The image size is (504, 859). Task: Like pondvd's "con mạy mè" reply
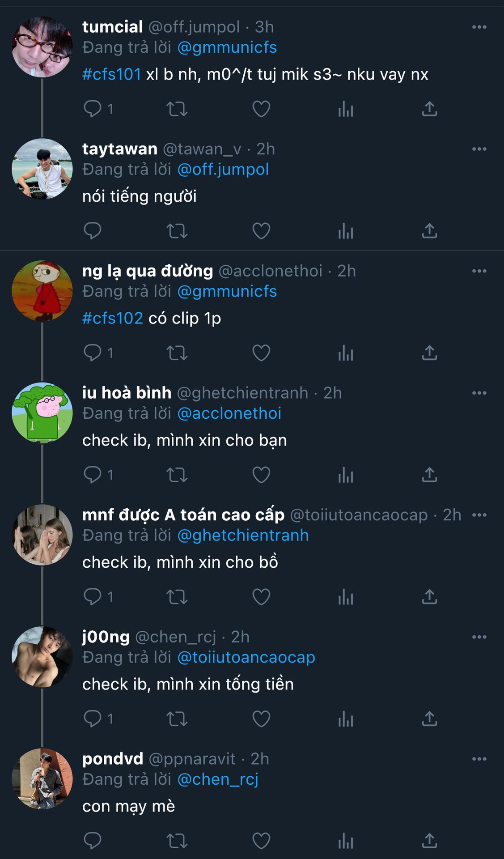(261, 841)
